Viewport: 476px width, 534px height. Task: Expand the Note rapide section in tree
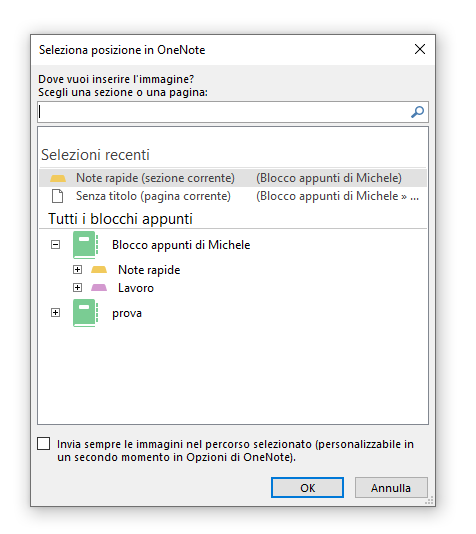pyautogui.click(x=78, y=270)
